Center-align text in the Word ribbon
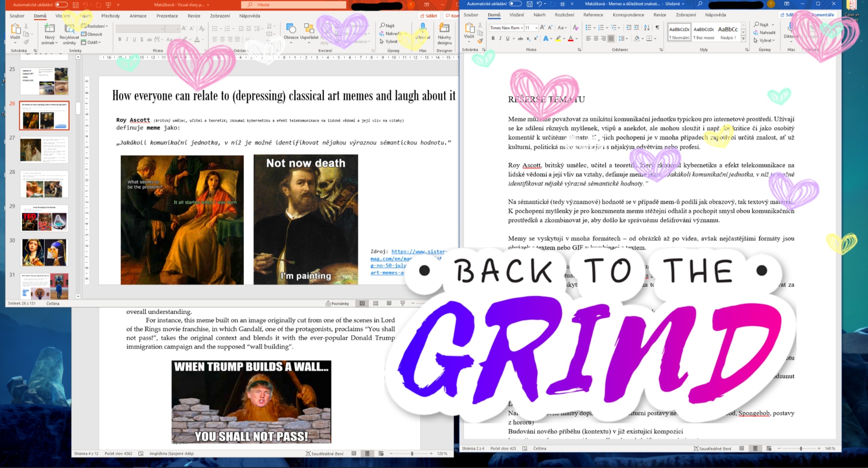The width and height of the screenshot is (868, 468). pos(596,38)
